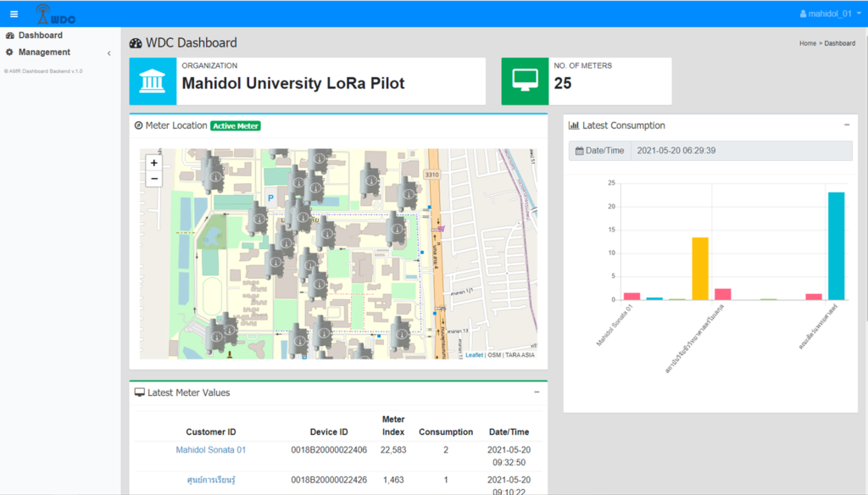Collapse the Latest Consumption panel
Image resolution: width=868 pixels, height=495 pixels.
[x=846, y=125]
